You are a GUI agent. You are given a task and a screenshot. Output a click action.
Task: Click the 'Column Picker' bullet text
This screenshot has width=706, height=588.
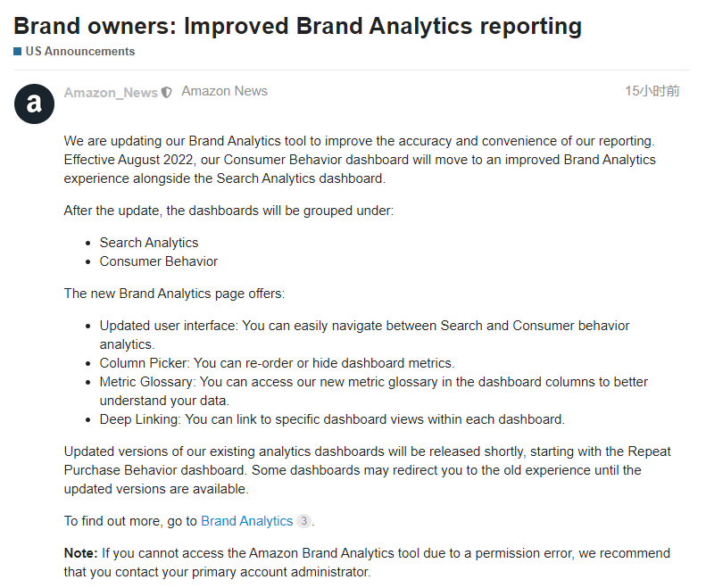278,363
